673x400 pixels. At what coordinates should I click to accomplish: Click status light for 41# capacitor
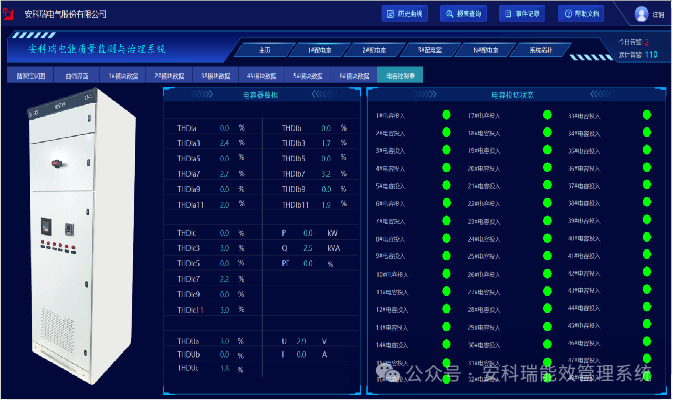point(647,255)
